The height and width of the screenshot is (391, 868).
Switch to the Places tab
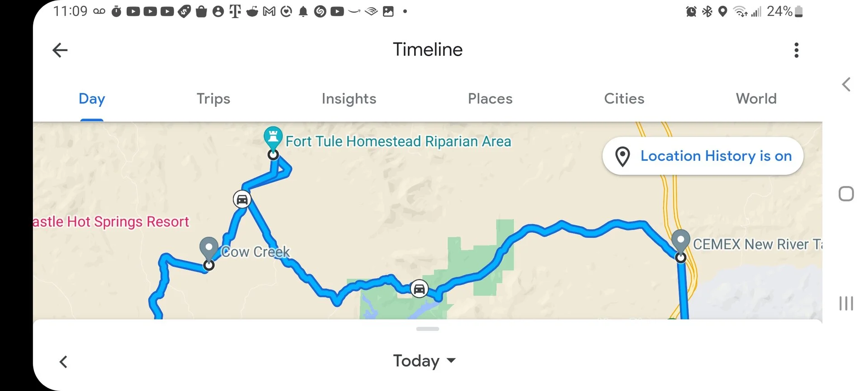[490, 99]
